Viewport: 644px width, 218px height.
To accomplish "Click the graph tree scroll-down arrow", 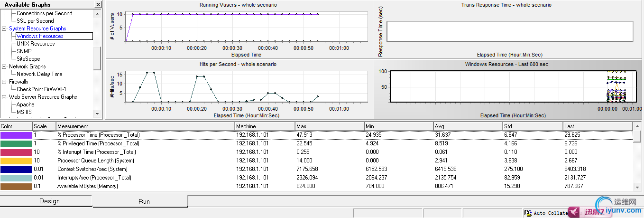I will click(x=98, y=114).
